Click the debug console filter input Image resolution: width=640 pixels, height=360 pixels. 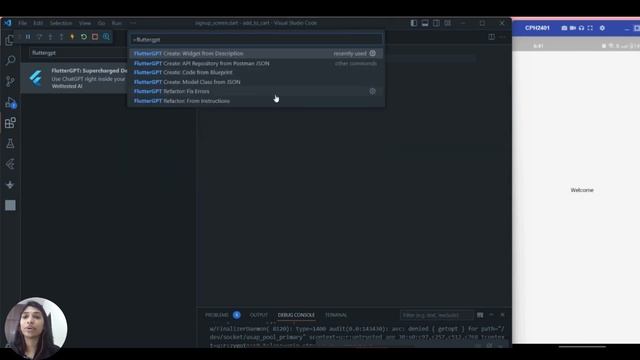(x=436, y=315)
